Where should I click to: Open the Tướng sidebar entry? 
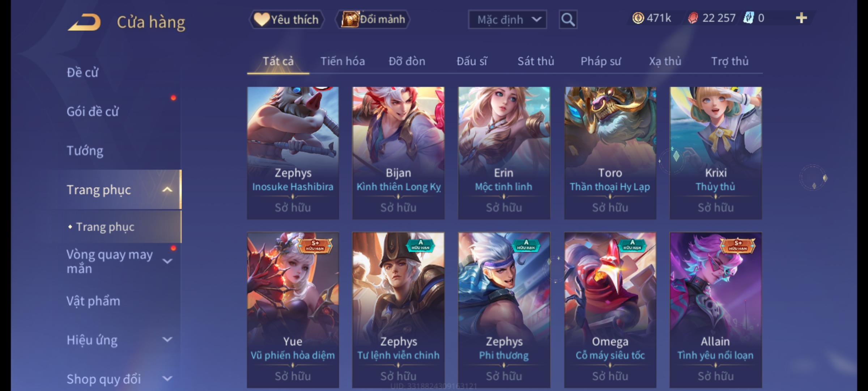[85, 151]
